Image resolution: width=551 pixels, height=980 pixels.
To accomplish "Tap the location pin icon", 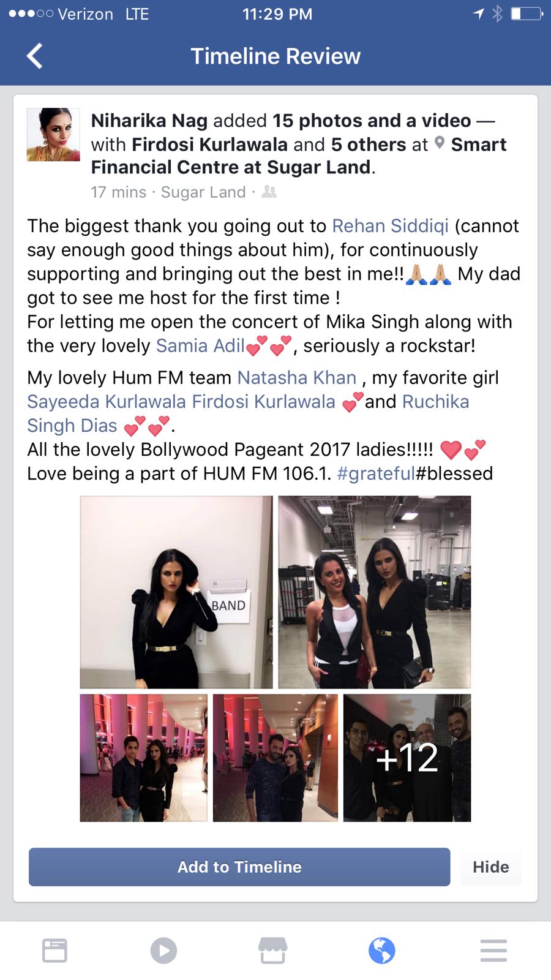I will coord(439,143).
